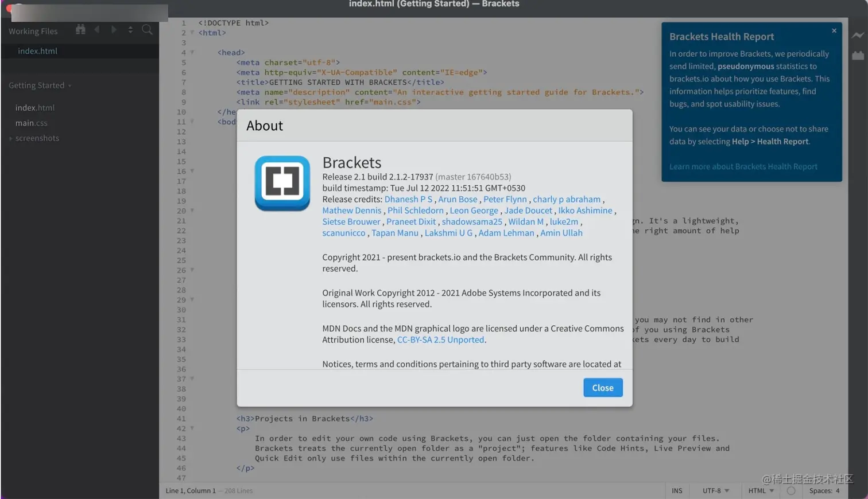Open Sietse Brouwer credit link
The image size is (868, 499).
pyautogui.click(x=351, y=221)
